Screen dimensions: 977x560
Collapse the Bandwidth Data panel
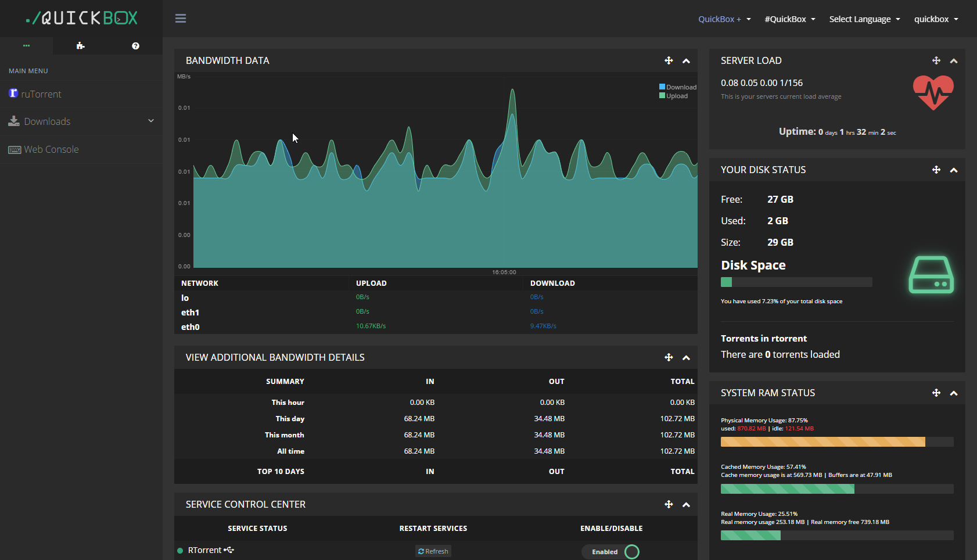coord(686,61)
